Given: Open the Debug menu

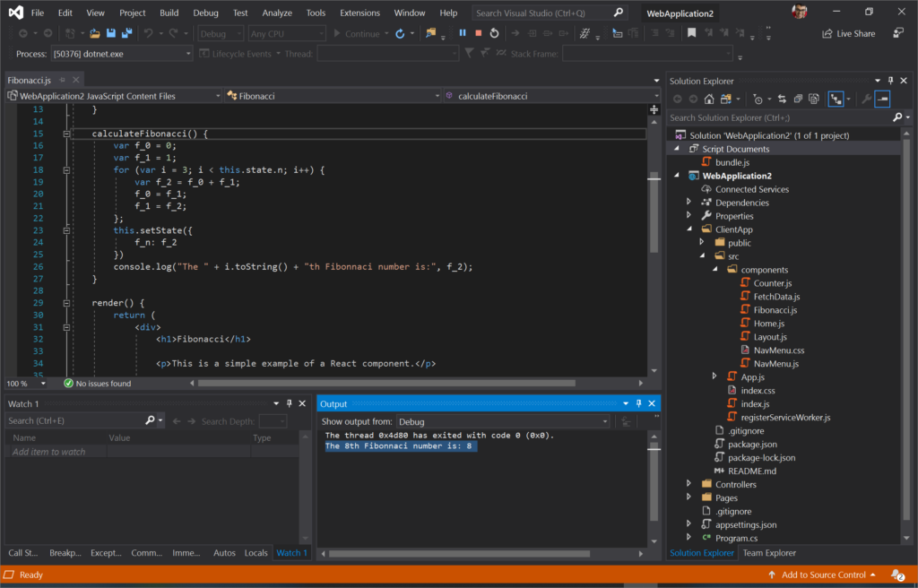Looking at the screenshot, I should (x=205, y=13).
